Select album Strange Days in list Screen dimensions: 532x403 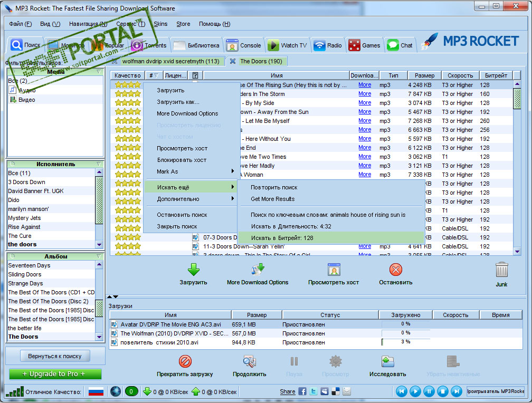tap(51, 283)
